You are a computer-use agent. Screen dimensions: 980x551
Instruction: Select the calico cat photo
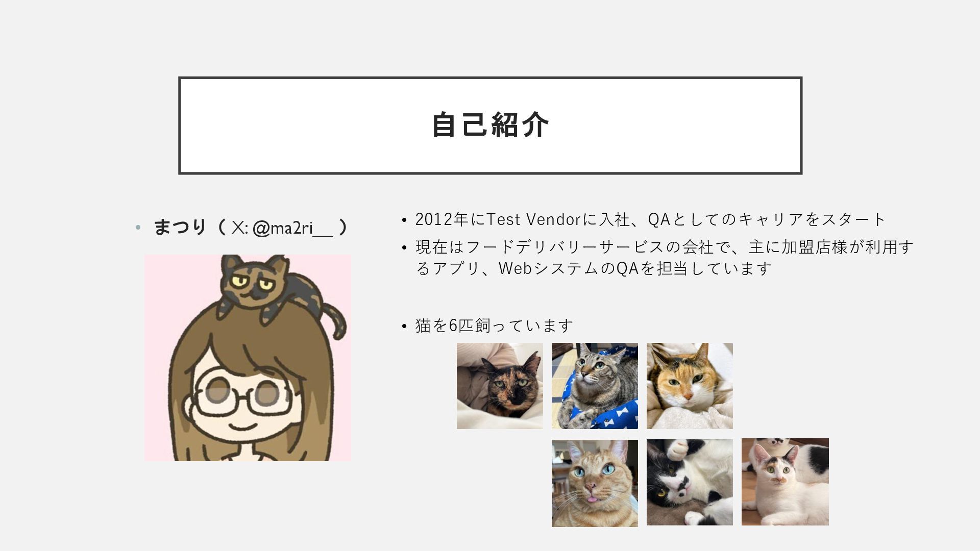pyautogui.click(x=690, y=386)
